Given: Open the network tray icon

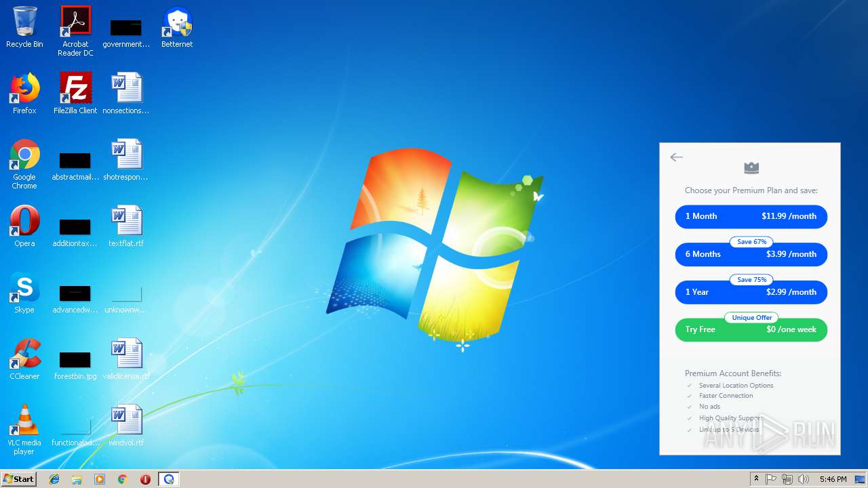Looking at the screenshot, I should pos(787,479).
